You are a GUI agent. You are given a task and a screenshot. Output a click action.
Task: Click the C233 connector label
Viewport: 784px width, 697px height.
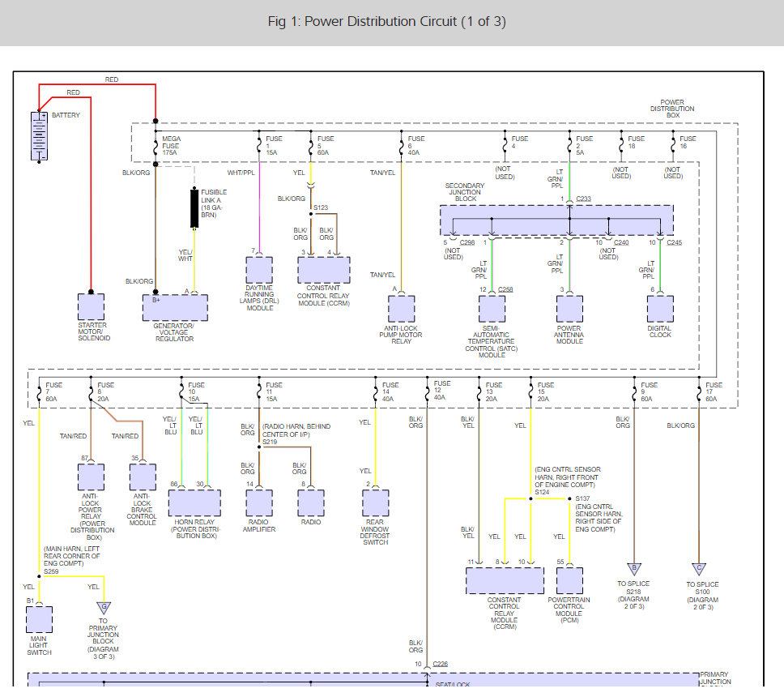click(x=583, y=199)
